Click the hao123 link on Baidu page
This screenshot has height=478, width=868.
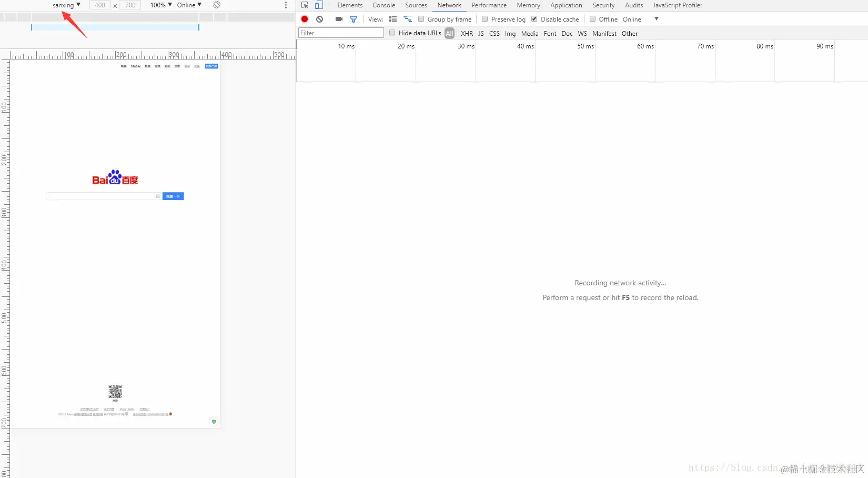click(136, 66)
